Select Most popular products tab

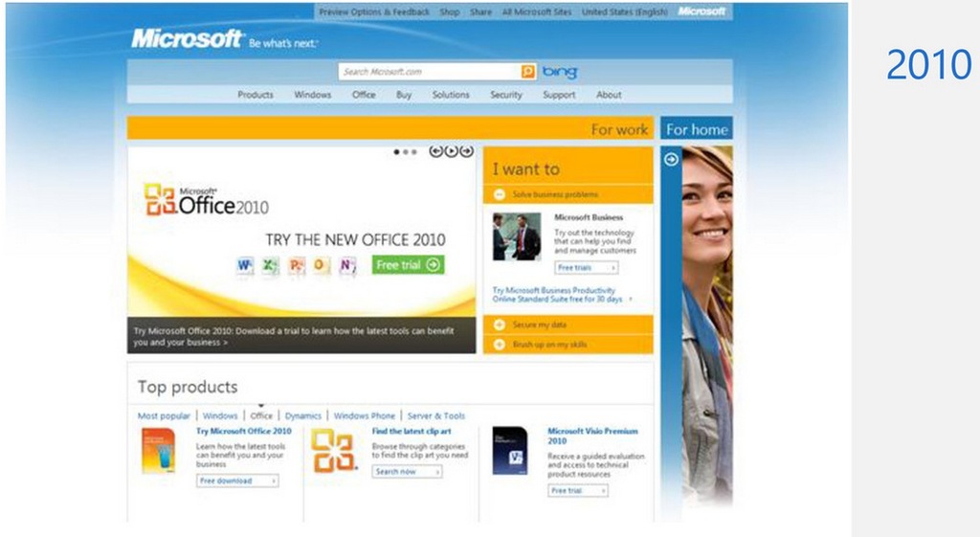(164, 415)
